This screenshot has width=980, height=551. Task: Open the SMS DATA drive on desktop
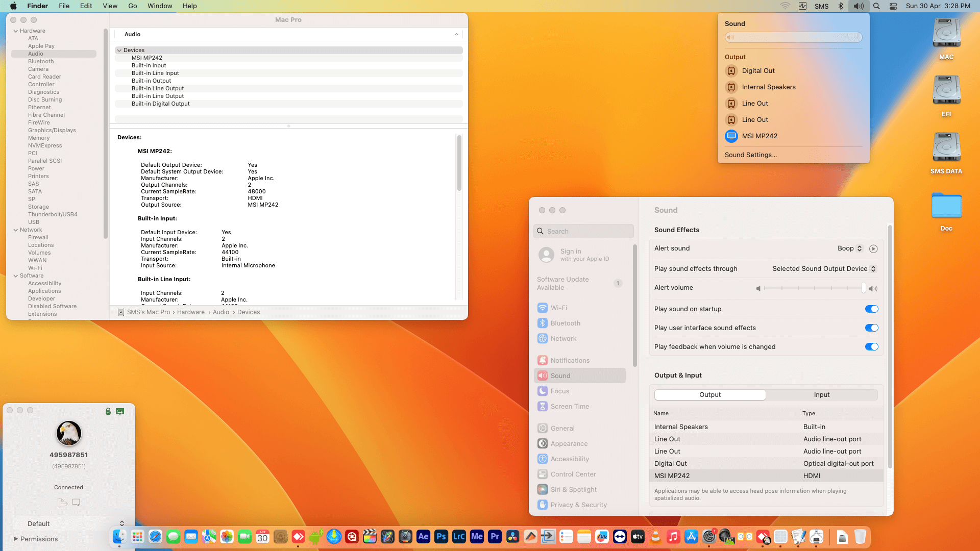946,153
